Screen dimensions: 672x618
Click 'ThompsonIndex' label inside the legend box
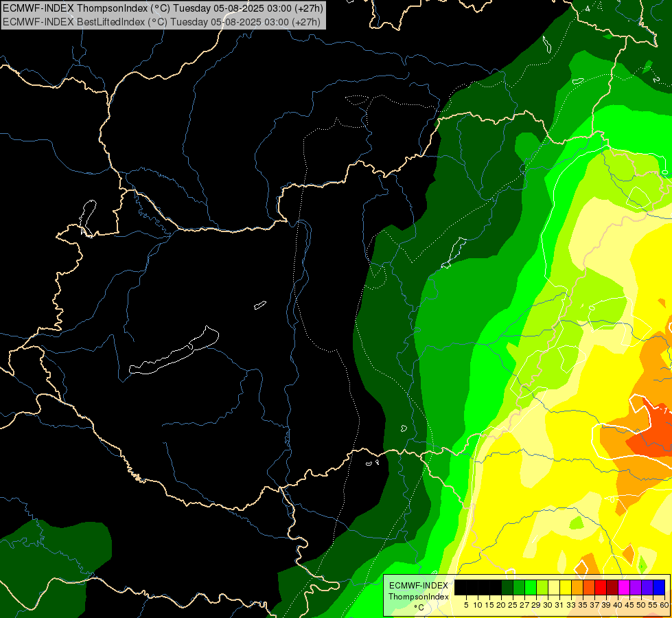[x=418, y=597]
